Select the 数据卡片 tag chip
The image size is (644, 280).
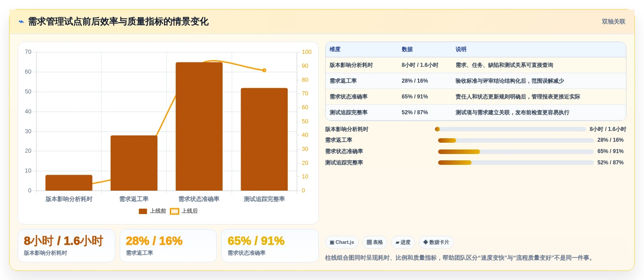(436, 243)
